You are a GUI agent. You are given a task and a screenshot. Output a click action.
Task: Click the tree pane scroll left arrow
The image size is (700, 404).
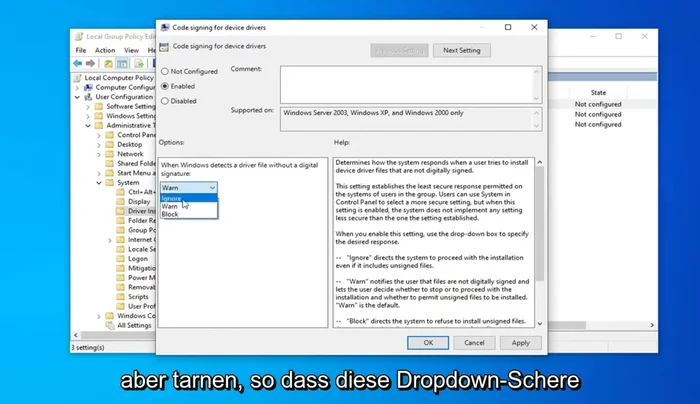click(75, 335)
